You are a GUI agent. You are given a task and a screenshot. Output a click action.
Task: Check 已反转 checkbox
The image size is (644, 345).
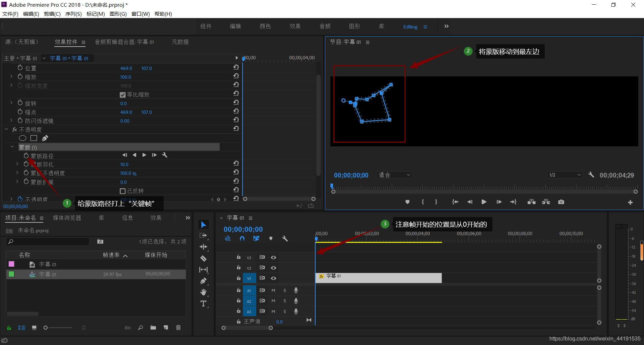coord(123,191)
